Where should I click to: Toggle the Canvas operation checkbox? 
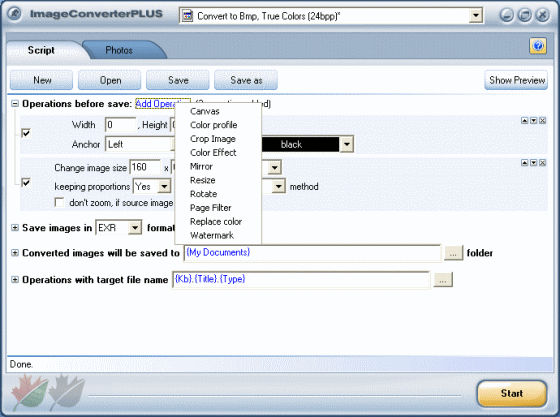tap(26, 133)
